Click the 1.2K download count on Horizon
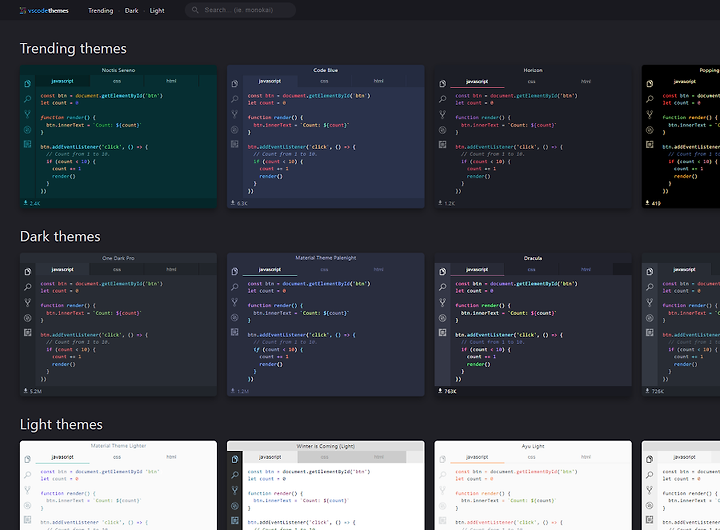Image resolution: width=720 pixels, height=530 pixels. [447, 203]
